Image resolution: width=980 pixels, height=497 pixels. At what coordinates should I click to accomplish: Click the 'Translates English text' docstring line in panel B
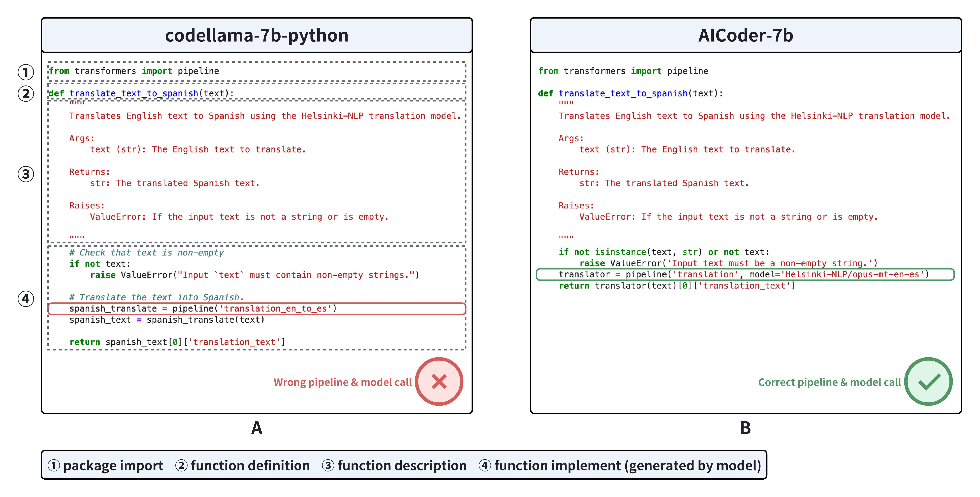[754, 116]
